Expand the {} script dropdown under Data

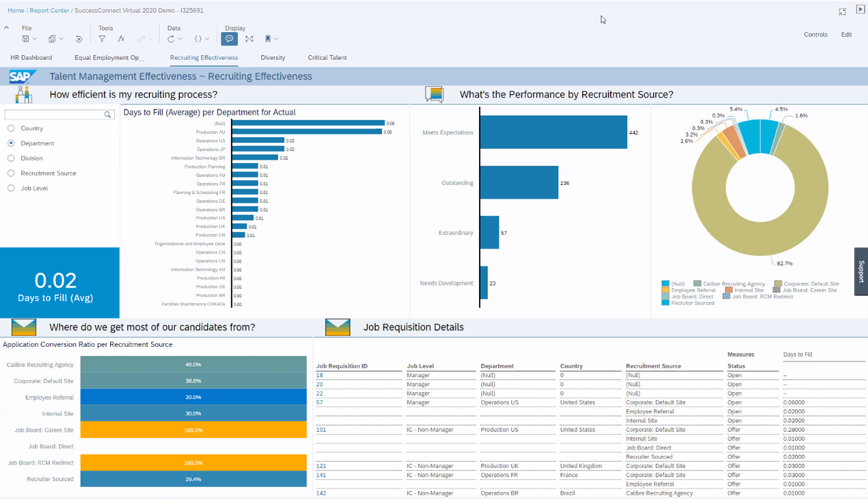[206, 38]
